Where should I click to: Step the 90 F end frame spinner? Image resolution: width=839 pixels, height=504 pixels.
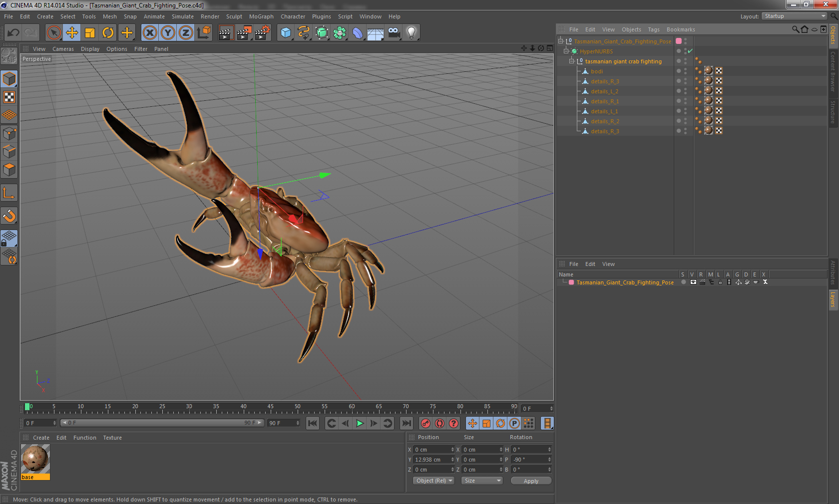click(298, 423)
